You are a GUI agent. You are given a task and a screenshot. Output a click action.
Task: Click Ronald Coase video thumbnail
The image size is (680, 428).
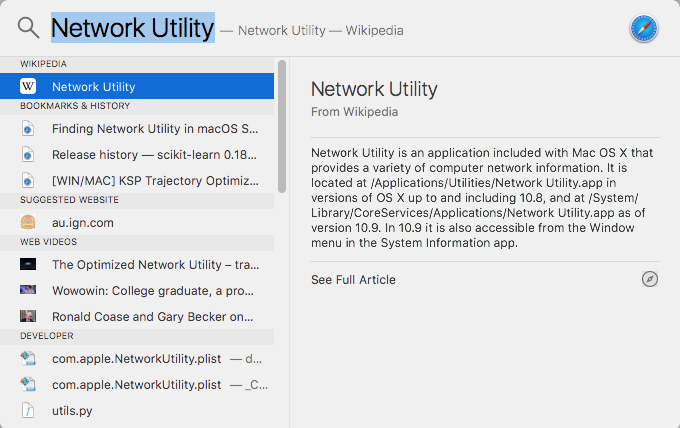point(28,316)
